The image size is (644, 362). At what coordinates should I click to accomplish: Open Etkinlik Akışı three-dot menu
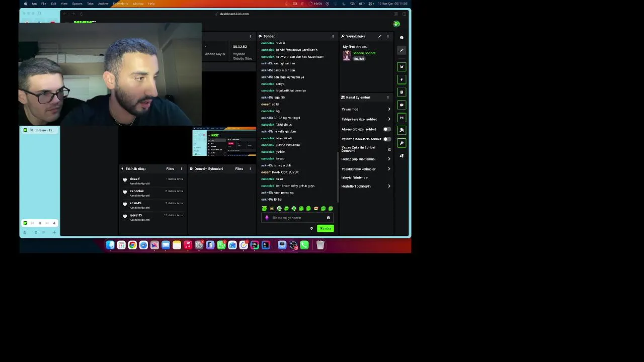click(182, 169)
